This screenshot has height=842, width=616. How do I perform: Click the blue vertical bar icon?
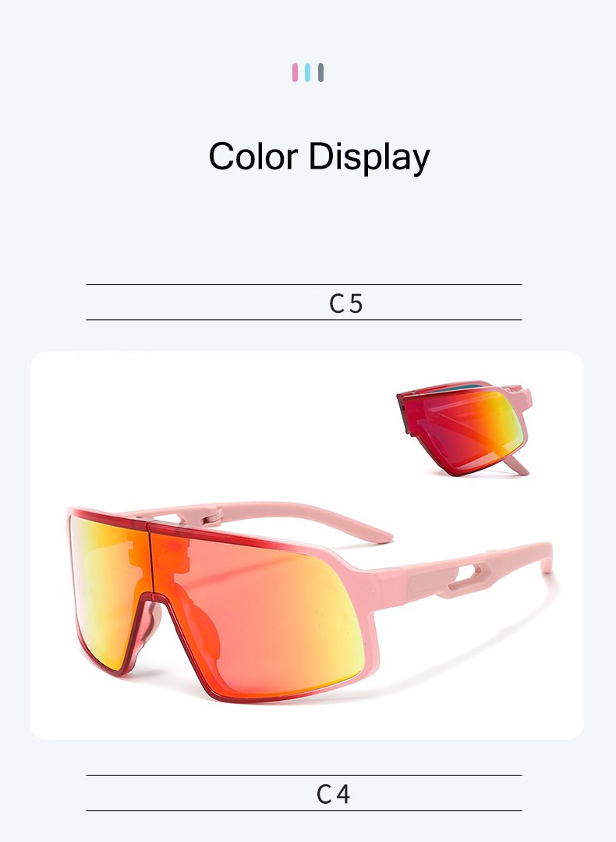[307, 73]
